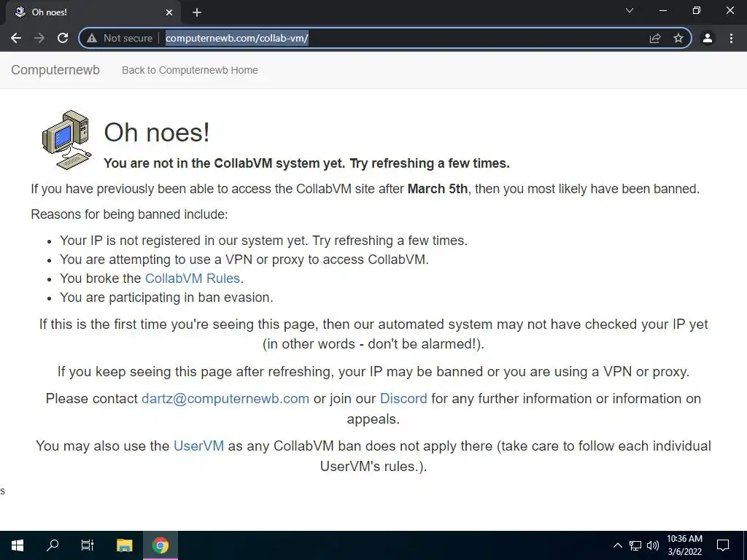Restore down the Chrome window
This screenshot has height=560, width=747.
click(697, 10)
